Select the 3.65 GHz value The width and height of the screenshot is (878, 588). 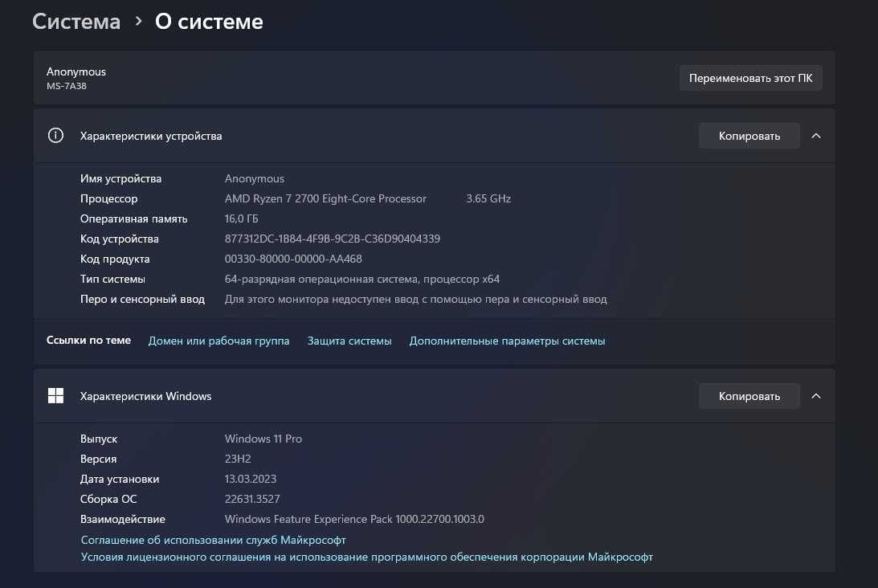point(488,198)
